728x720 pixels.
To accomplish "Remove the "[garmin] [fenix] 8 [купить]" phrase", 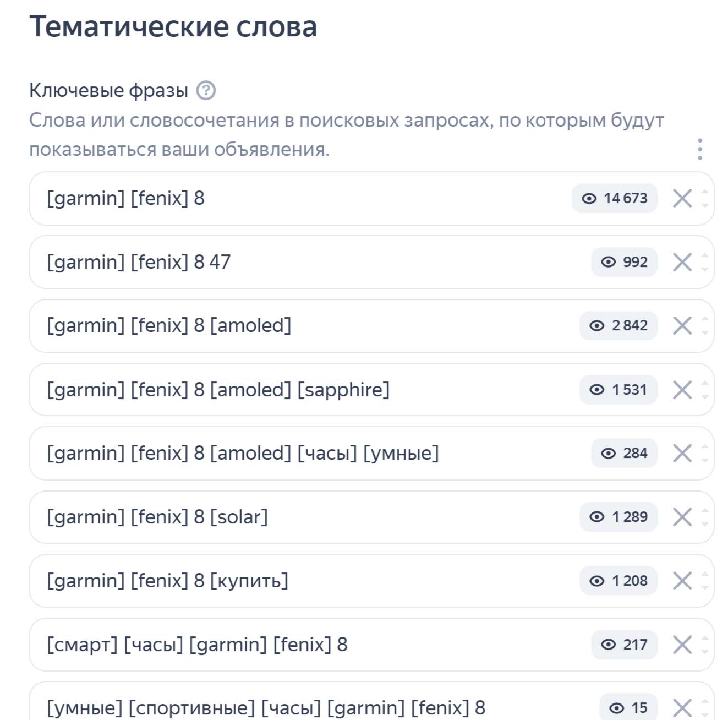I will pos(682,581).
